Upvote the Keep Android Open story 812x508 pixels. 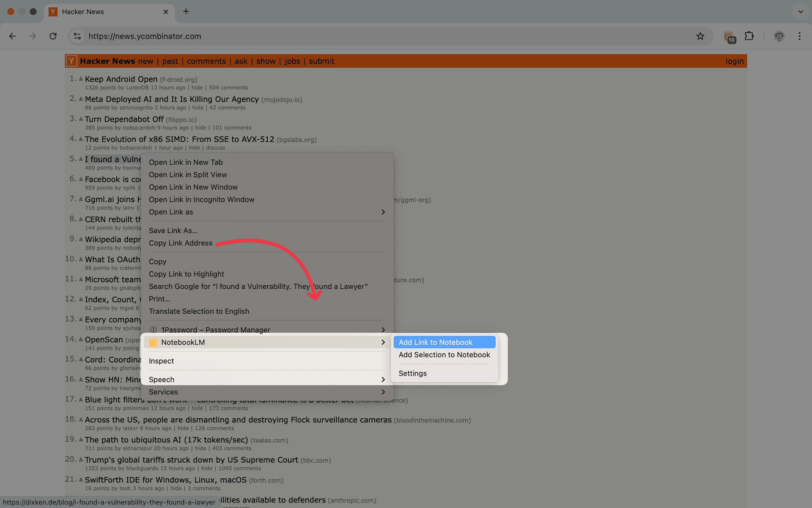tap(80, 78)
